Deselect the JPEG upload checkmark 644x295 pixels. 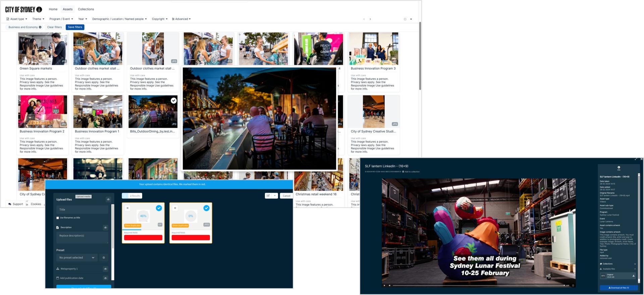(x=206, y=208)
